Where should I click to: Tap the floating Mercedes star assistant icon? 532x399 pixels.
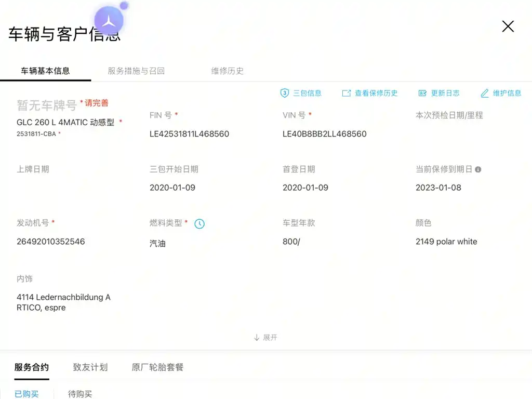pyautogui.click(x=109, y=21)
